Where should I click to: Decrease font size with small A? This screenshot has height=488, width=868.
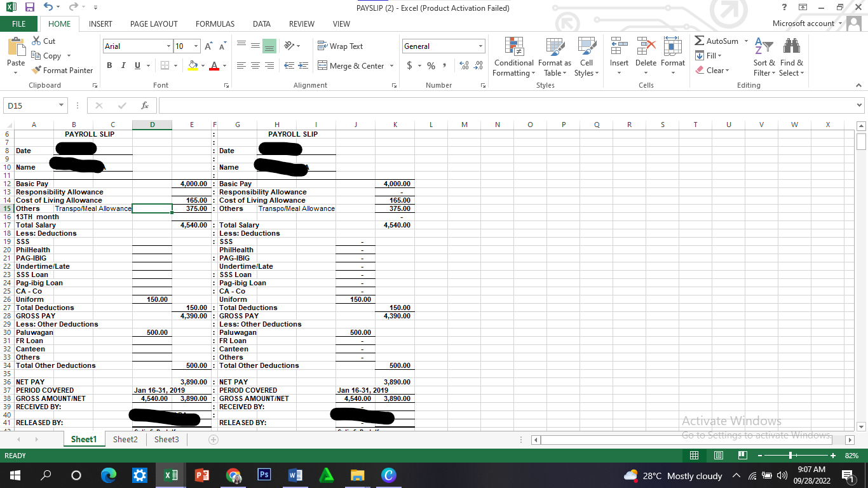click(x=221, y=46)
